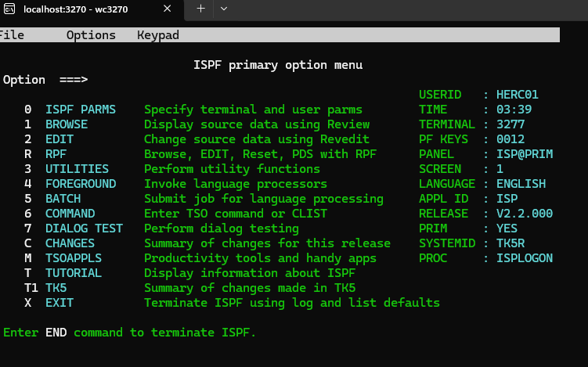Click the terminal icon in the tab

point(9,9)
